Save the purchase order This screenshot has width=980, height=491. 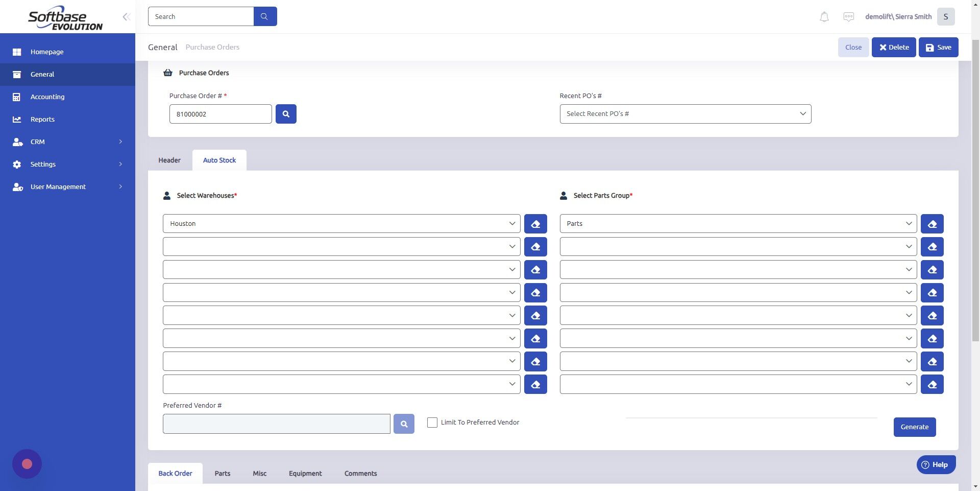click(938, 47)
